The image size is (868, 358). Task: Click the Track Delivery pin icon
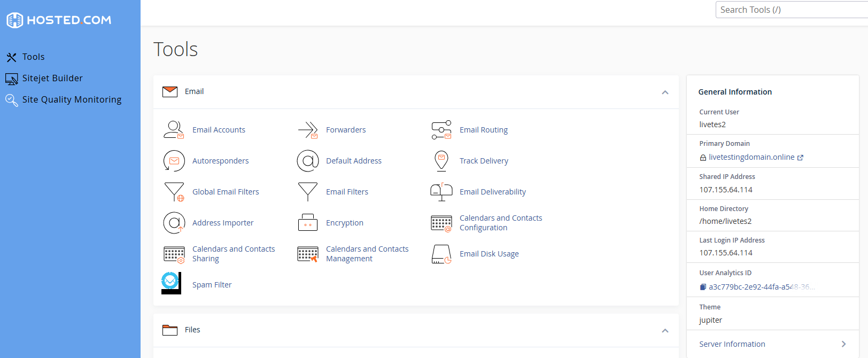tap(441, 161)
